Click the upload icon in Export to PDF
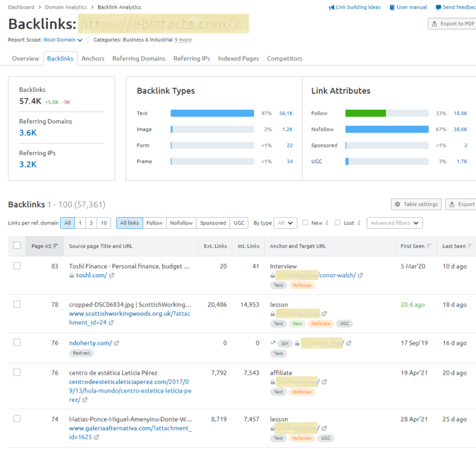Screen dimensions: 476x449 pyautogui.click(x=434, y=24)
